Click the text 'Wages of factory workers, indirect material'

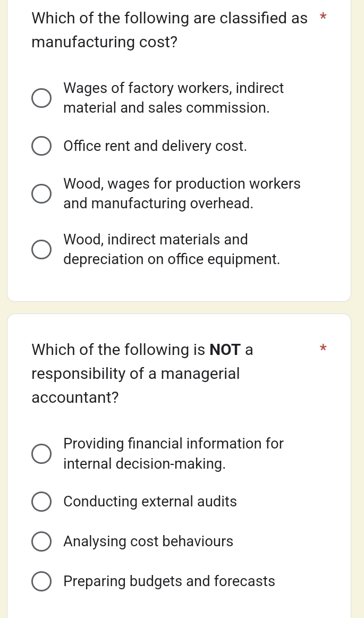tap(173, 98)
